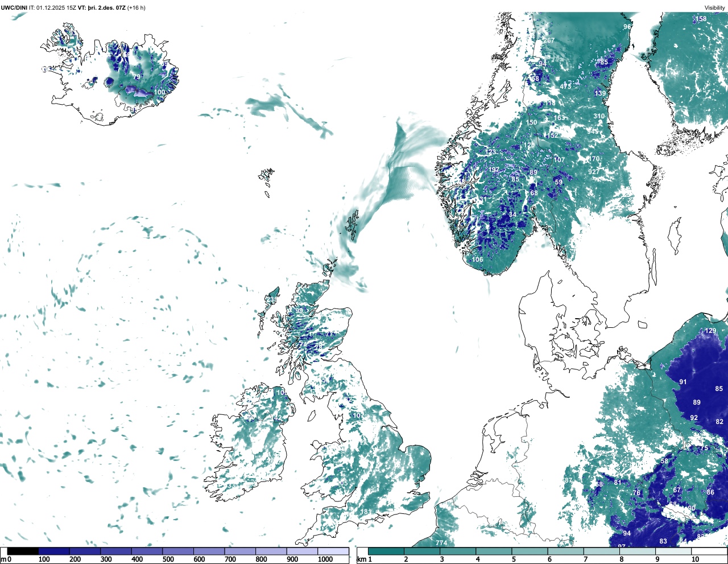
Task: Click the '76' value over Germany
Action: (637, 493)
